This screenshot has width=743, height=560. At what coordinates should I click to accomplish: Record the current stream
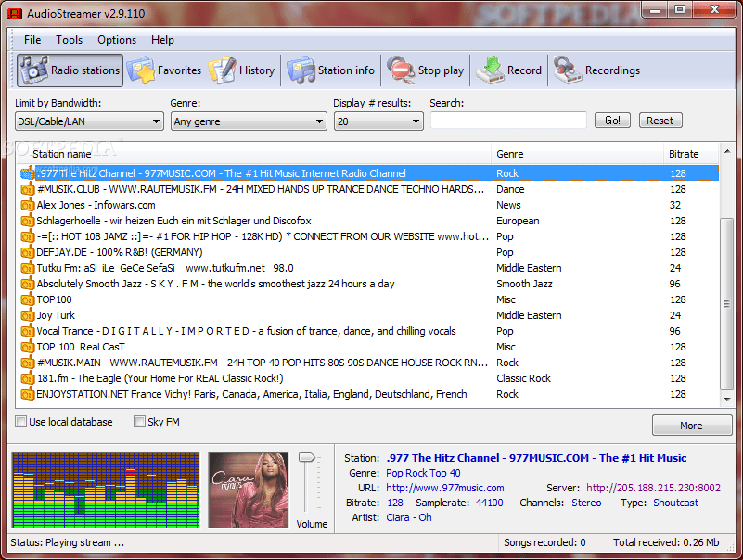[508, 70]
